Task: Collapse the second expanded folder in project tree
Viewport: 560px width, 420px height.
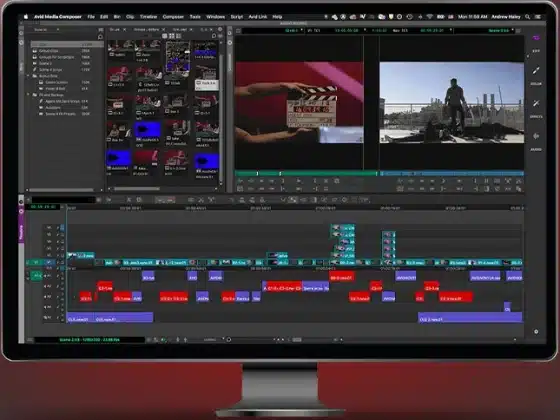Action: click(28, 95)
